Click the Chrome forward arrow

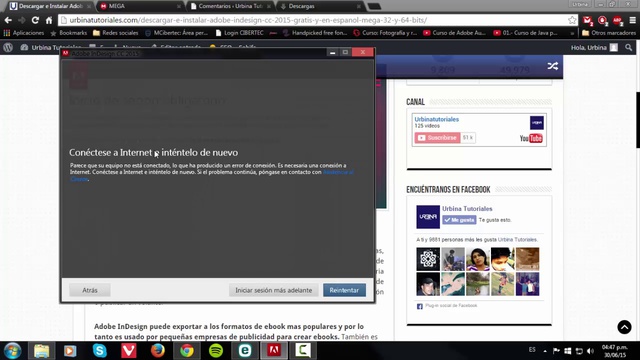click(22, 20)
